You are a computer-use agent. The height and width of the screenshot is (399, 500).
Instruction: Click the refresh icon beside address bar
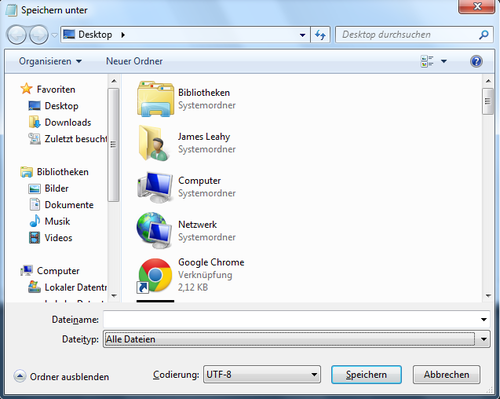point(320,35)
